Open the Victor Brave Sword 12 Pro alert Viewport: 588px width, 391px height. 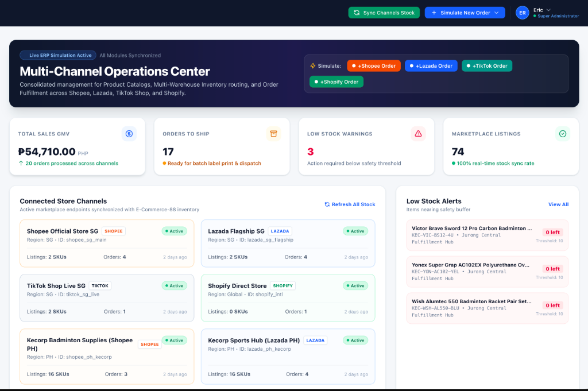(x=487, y=235)
